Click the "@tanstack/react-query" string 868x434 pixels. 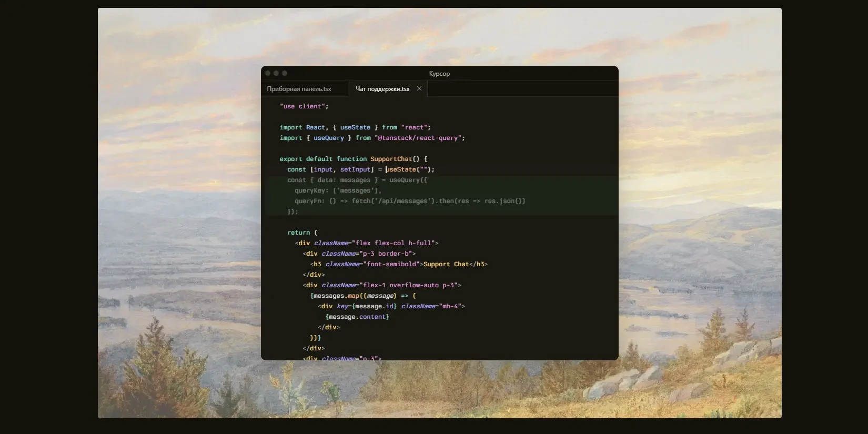point(420,138)
